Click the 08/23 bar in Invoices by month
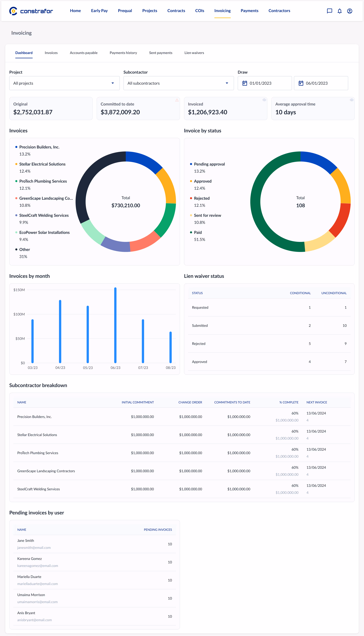 [x=170, y=347]
